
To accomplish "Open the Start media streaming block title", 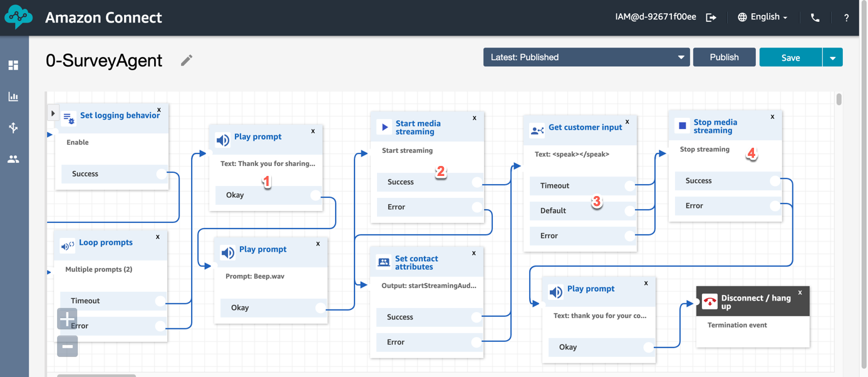I will [418, 128].
